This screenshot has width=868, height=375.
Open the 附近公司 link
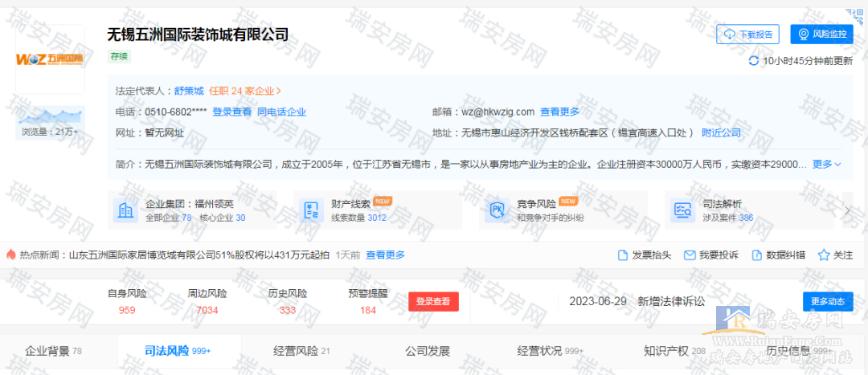(721, 132)
